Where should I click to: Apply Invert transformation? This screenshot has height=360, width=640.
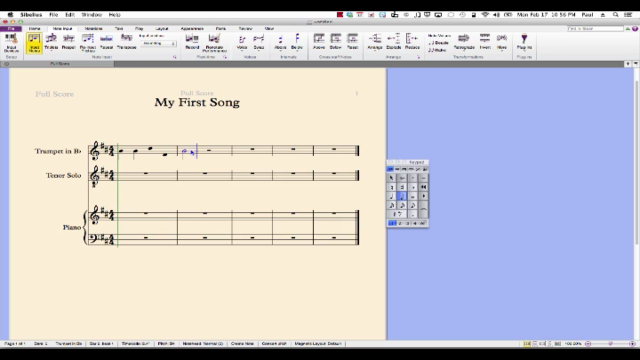click(485, 42)
